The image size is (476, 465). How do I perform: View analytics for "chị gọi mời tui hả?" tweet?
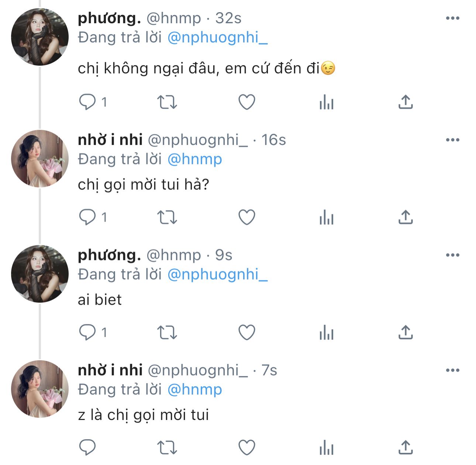tap(326, 217)
